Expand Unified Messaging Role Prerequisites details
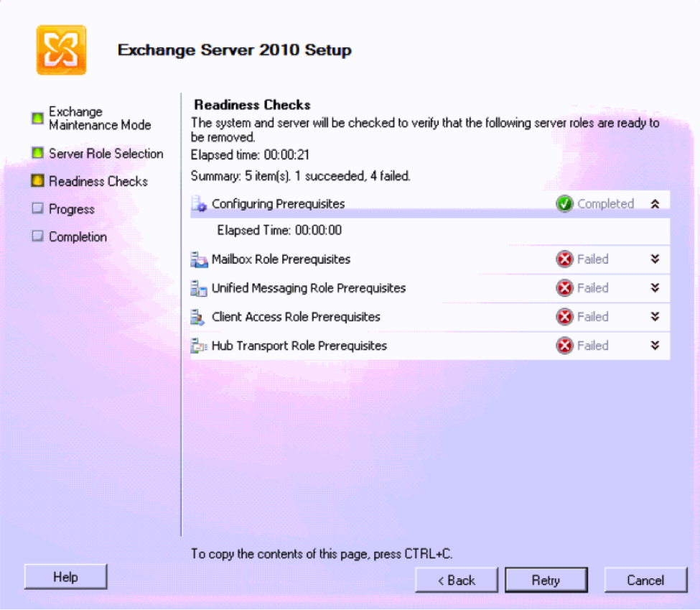 point(655,288)
